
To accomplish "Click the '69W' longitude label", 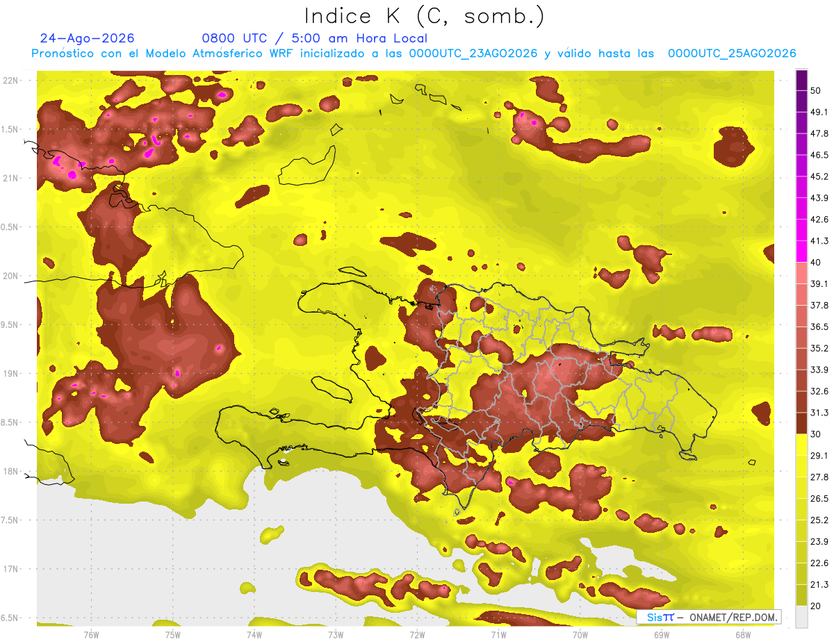I will click(x=662, y=635).
